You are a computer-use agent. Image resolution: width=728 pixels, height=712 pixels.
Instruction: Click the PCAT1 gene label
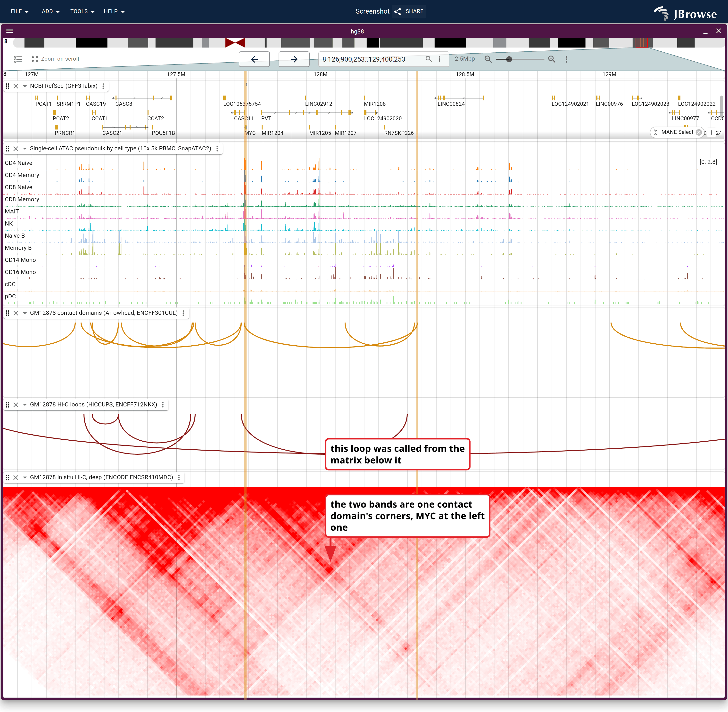(43, 104)
